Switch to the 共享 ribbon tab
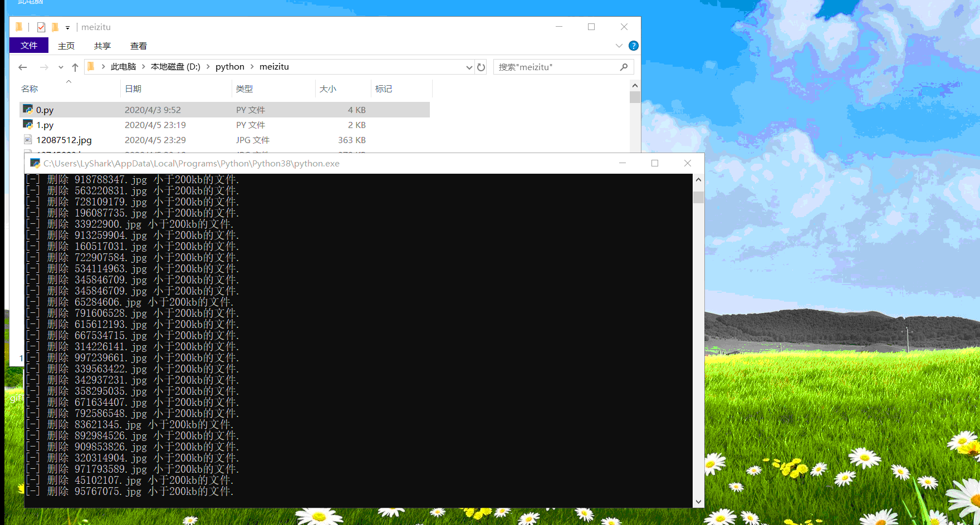 click(x=102, y=46)
